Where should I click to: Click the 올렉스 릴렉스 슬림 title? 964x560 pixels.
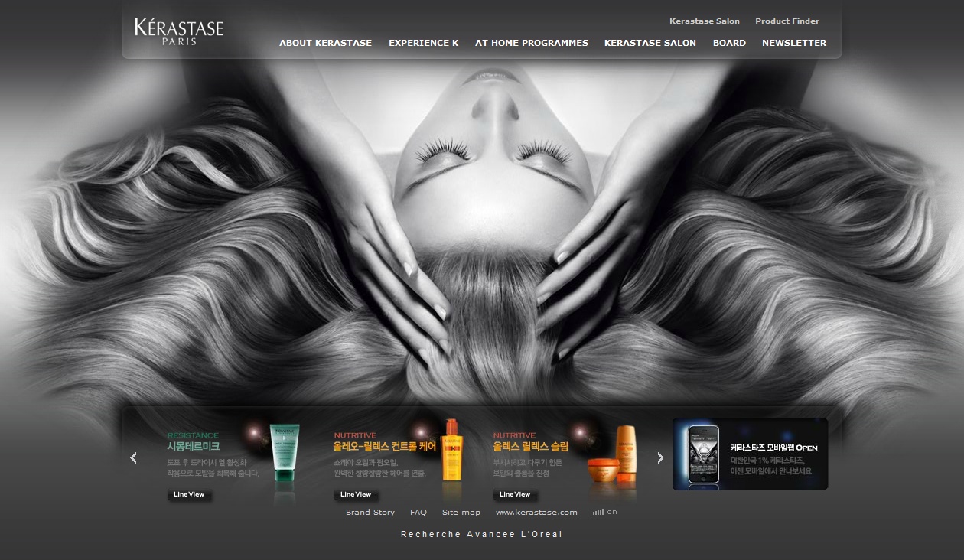pyautogui.click(x=531, y=447)
